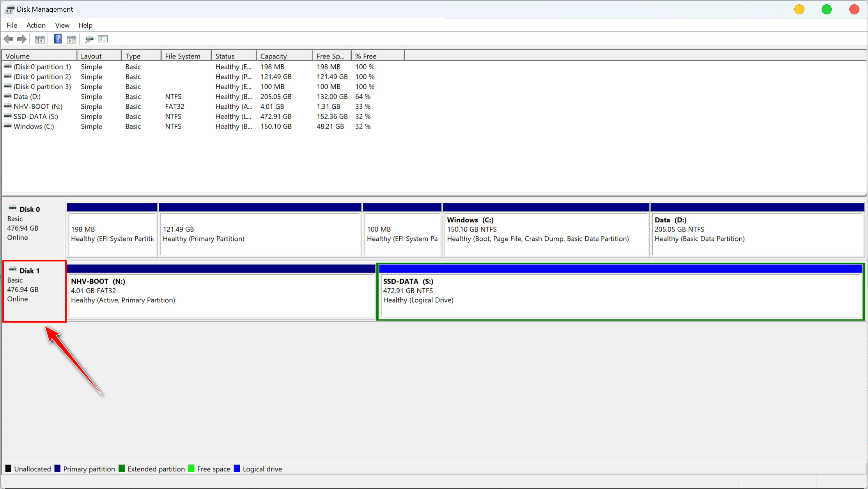Open the Action menu
This screenshot has width=868, height=489.
click(x=36, y=25)
